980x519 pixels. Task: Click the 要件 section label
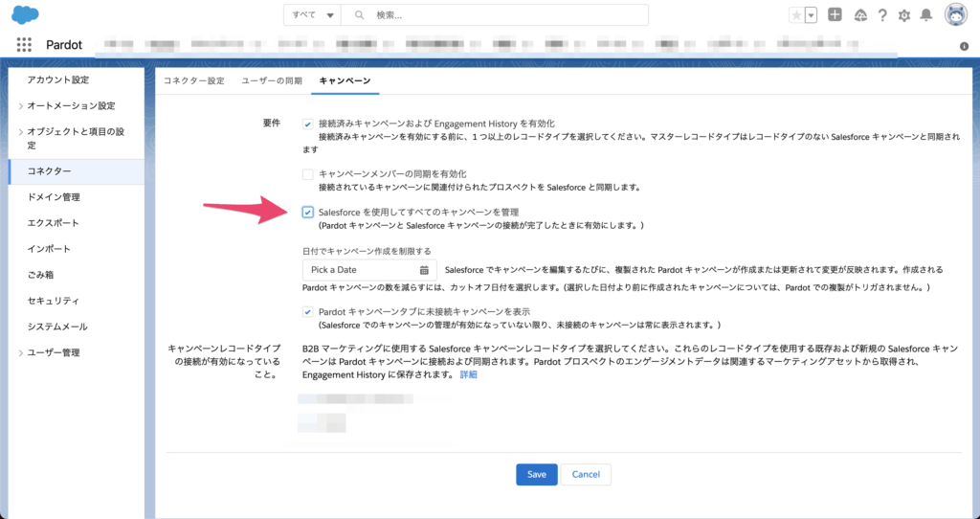[271, 124]
